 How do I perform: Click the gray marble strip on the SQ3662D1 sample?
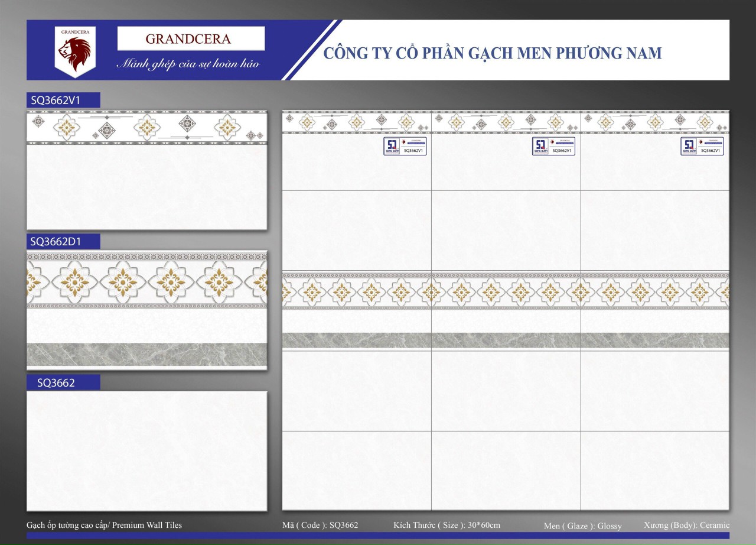coord(146,355)
